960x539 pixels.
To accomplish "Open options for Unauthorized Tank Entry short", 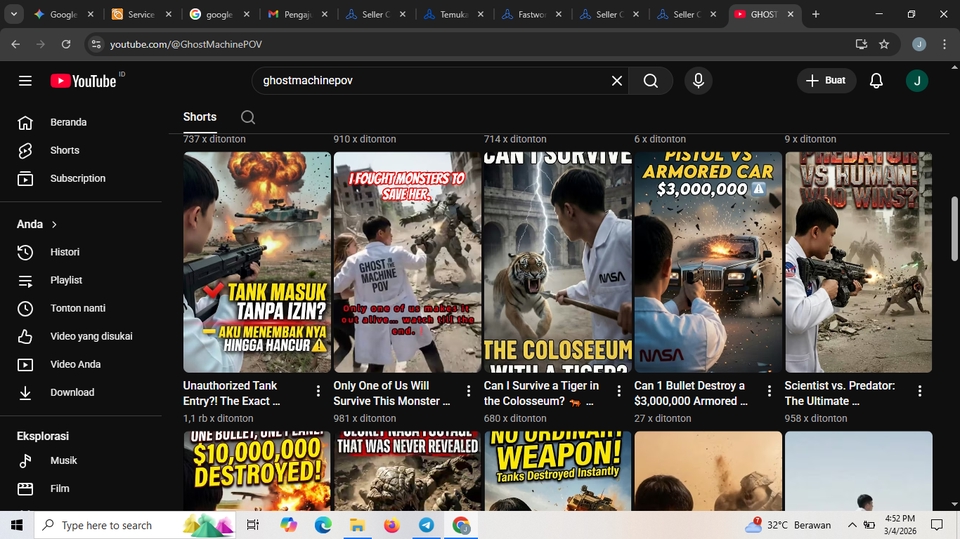I will coord(318,391).
